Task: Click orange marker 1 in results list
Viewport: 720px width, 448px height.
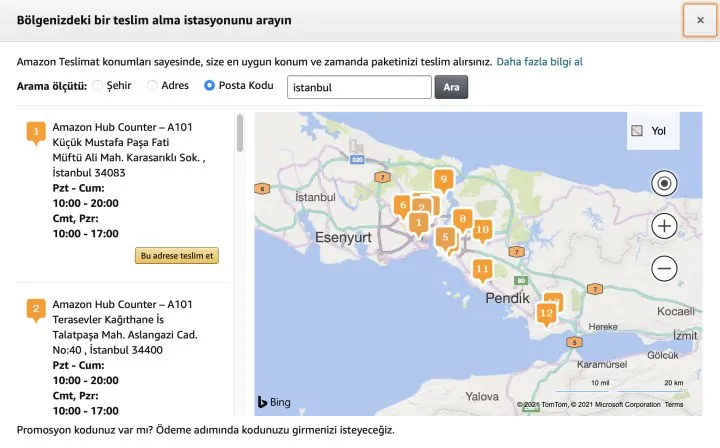Action: point(36,133)
